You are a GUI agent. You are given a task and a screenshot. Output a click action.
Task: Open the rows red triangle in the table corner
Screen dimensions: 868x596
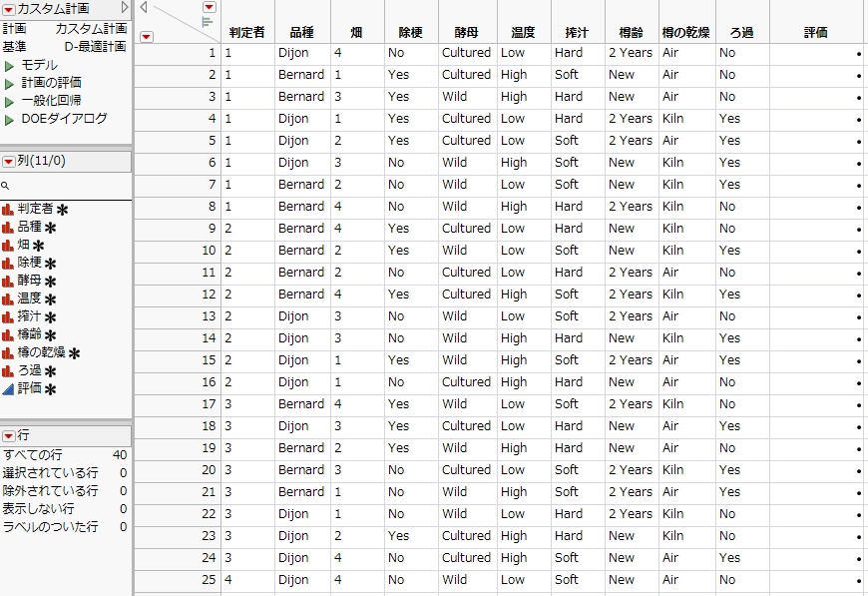pyautogui.click(x=146, y=37)
